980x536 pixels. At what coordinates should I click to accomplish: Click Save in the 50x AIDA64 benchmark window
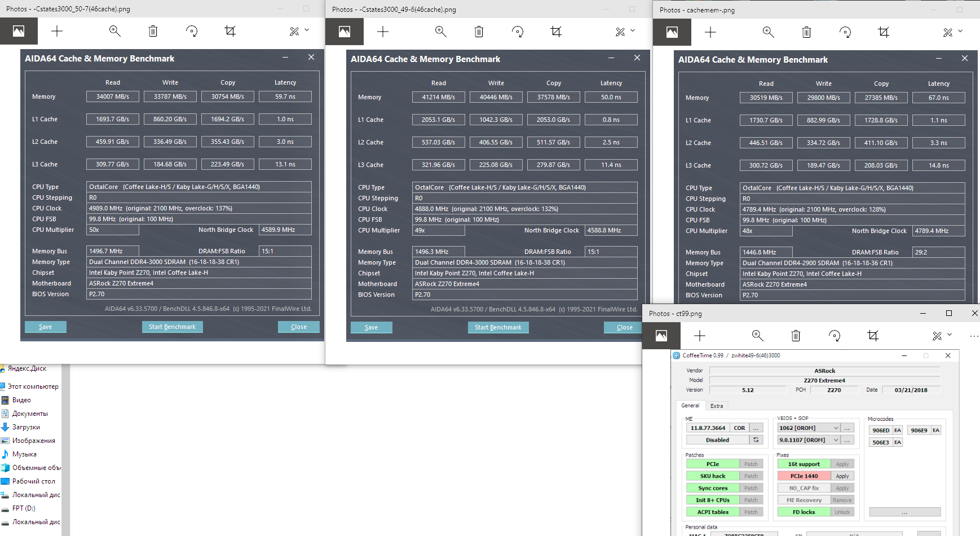coord(46,327)
